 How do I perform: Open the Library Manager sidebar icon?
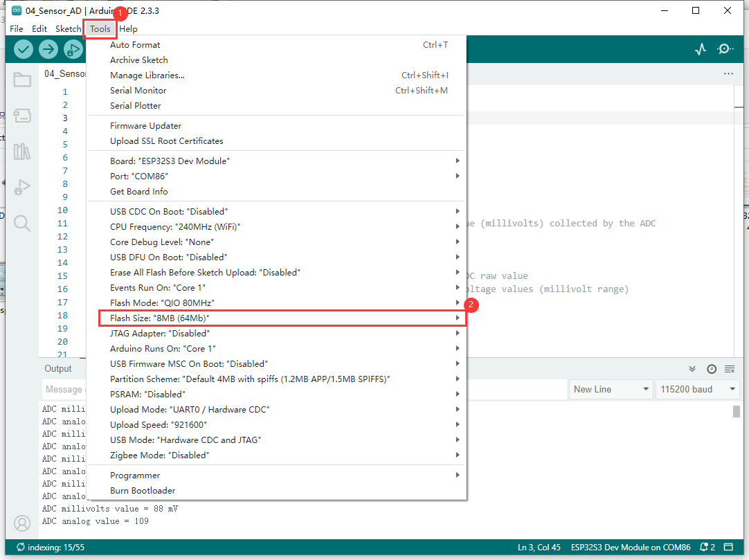point(22,151)
